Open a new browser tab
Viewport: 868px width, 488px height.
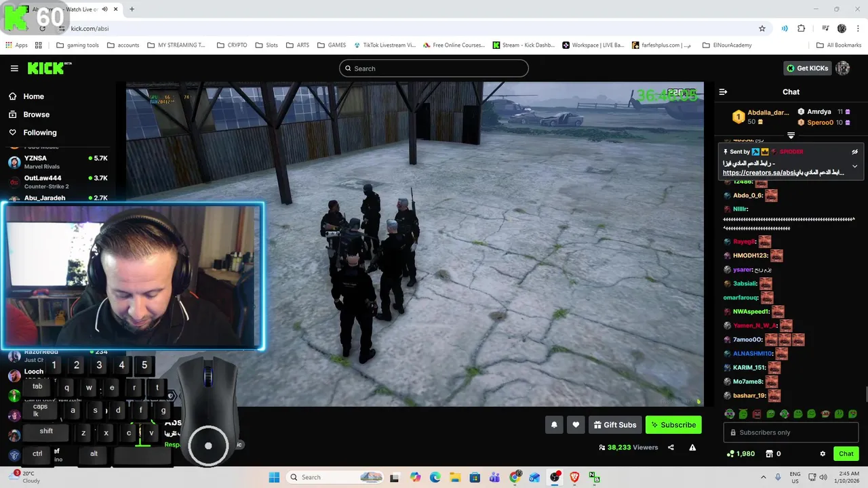(132, 9)
